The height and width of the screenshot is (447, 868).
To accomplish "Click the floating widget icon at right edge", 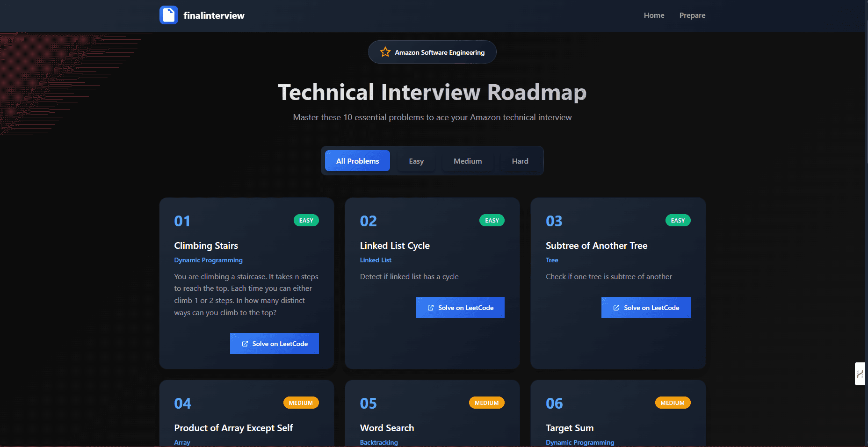I will pos(860,374).
